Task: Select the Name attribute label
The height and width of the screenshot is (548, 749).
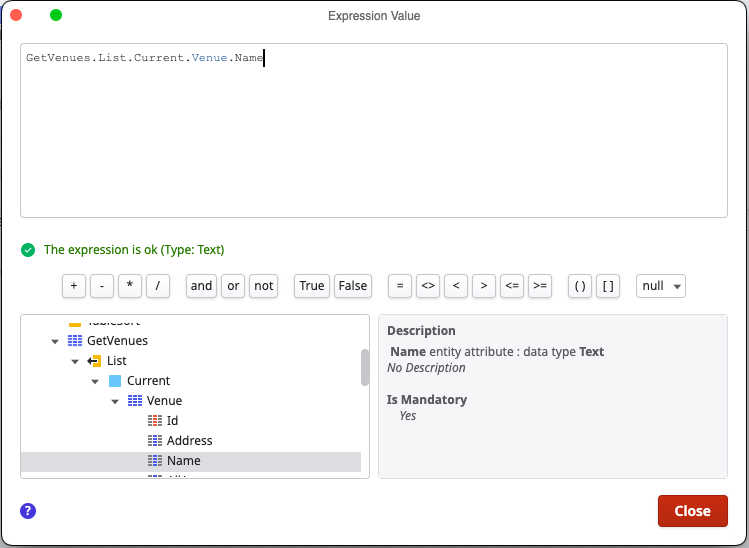Action: [183, 461]
